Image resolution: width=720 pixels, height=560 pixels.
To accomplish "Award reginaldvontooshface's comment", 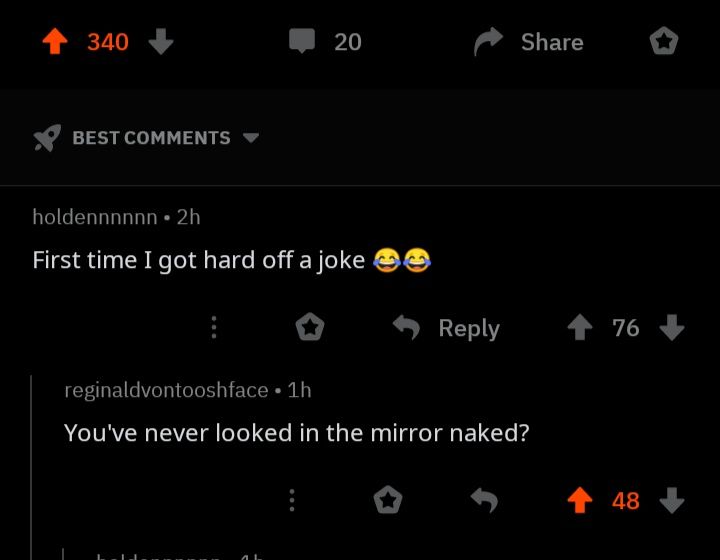I will tap(388, 500).
